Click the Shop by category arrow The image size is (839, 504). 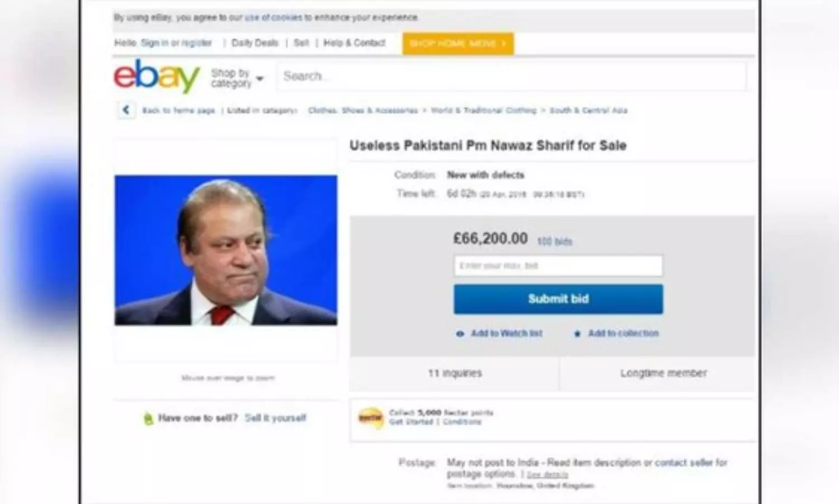tap(260, 79)
